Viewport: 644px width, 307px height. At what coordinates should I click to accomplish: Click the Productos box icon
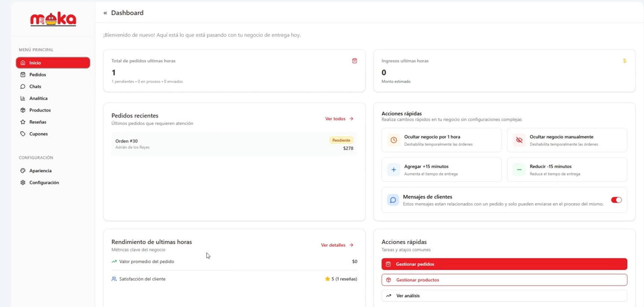pyautogui.click(x=23, y=110)
